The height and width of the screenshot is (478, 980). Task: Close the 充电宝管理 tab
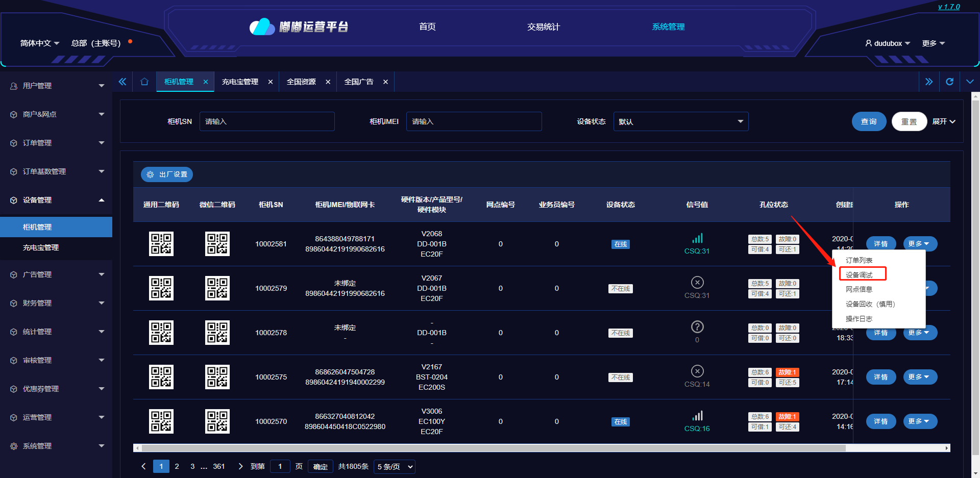pyautogui.click(x=271, y=82)
